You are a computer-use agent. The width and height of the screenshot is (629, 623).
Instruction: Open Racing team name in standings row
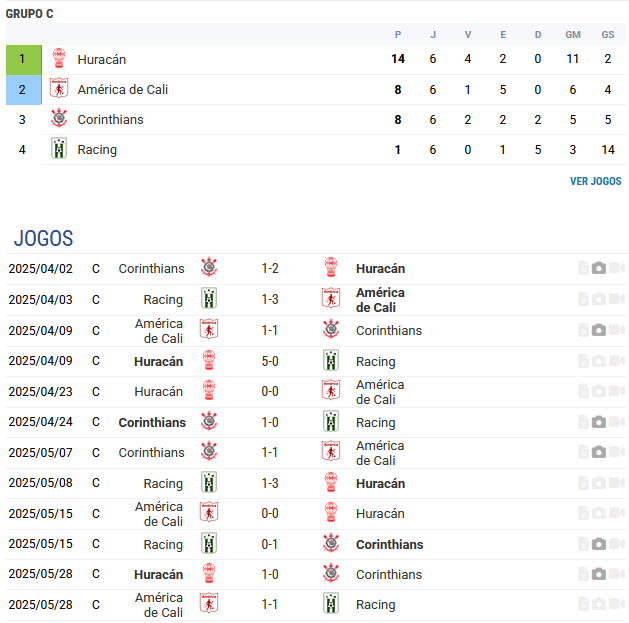[97, 150]
